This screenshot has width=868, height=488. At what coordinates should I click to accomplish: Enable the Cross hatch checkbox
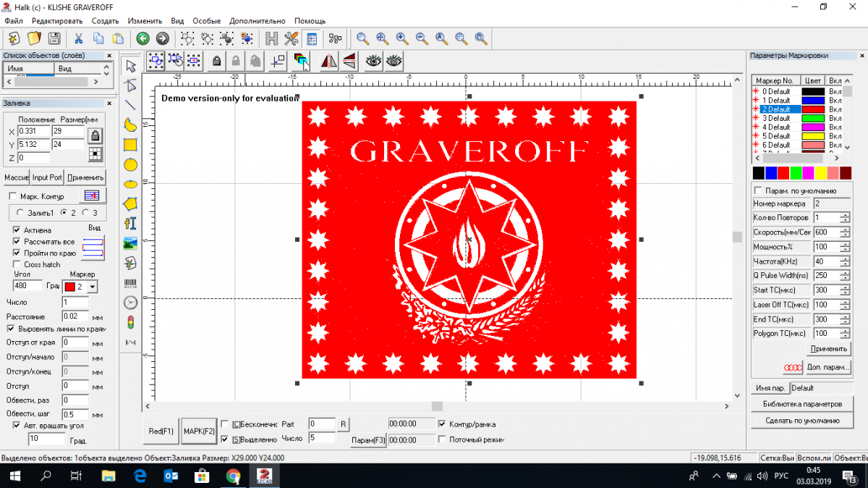tap(17, 264)
